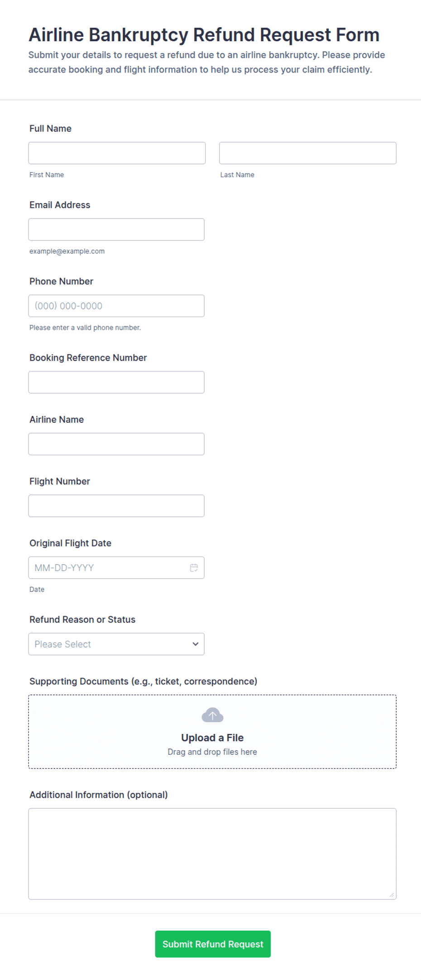
Task: Click the Airline Name text box
Action: [116, 444]
